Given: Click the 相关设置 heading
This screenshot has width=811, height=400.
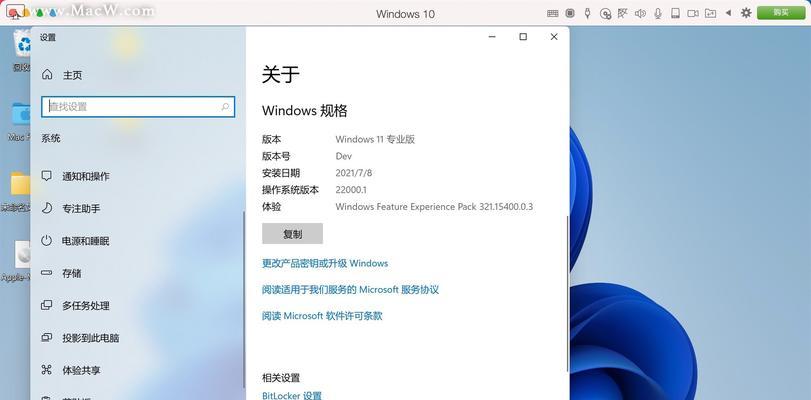Looking at the screenshot, I should (x=281, y=378).
